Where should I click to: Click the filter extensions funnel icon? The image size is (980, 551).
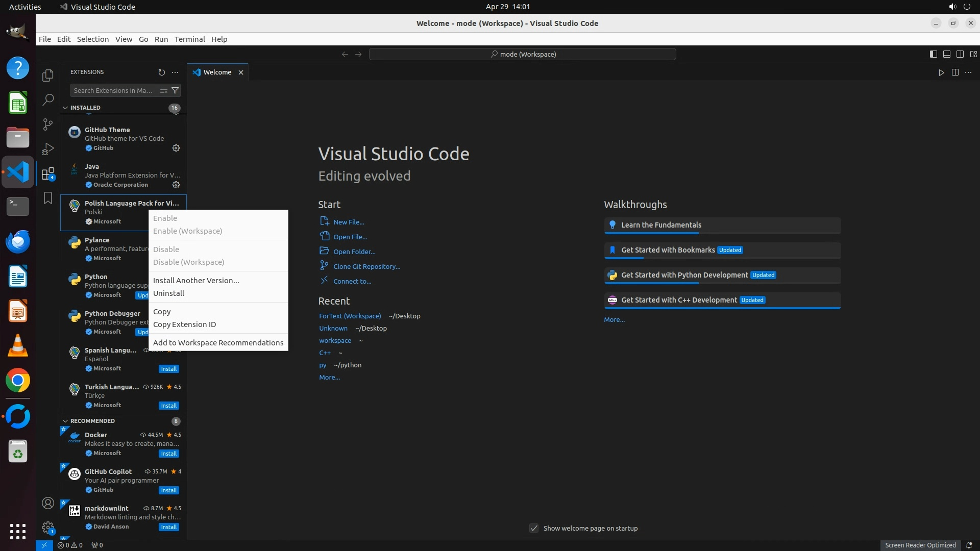pyautogui.click(x=175, y=90)
